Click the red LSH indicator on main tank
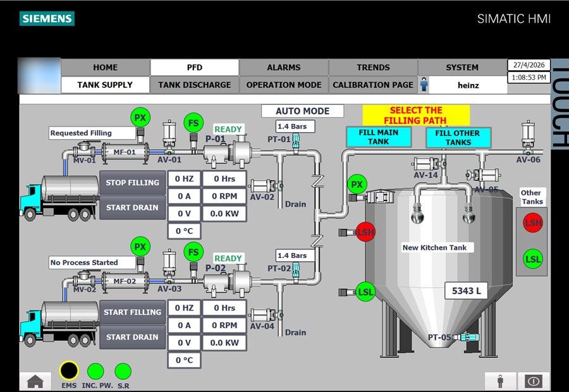Screen dimensions: 569x392 click(x=365, y=232)
